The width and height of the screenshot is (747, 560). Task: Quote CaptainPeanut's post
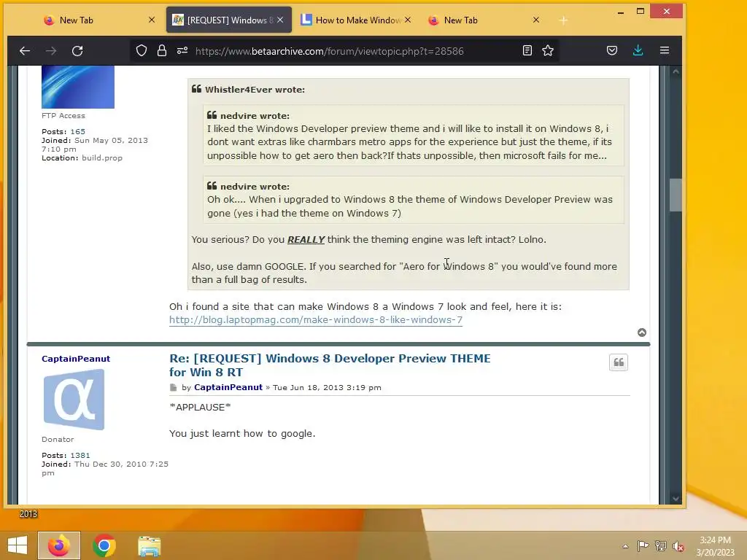pyautogui.click(x=619, y=362)
